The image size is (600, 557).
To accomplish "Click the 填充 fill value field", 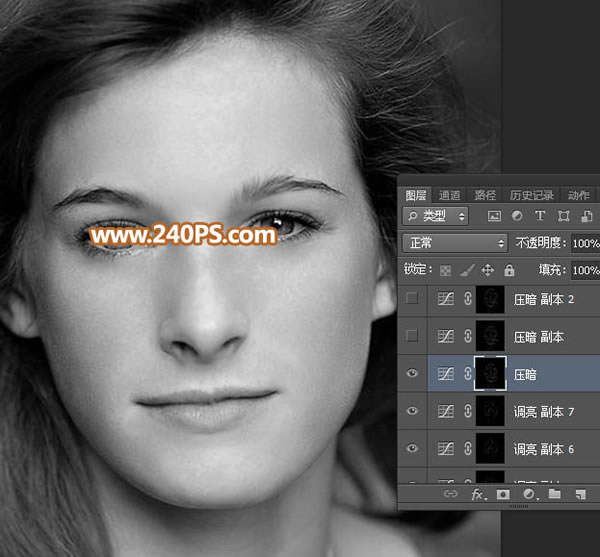I will pyautogui.click(x=585, y=270).
